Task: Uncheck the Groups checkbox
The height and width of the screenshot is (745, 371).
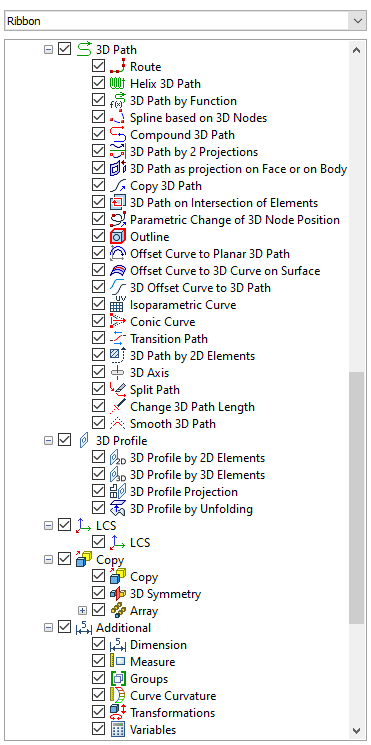Action: point(98,679)
